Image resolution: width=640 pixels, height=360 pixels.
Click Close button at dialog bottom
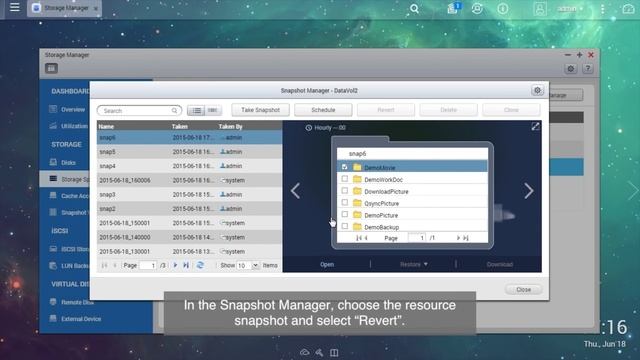[x=524, y=289]
